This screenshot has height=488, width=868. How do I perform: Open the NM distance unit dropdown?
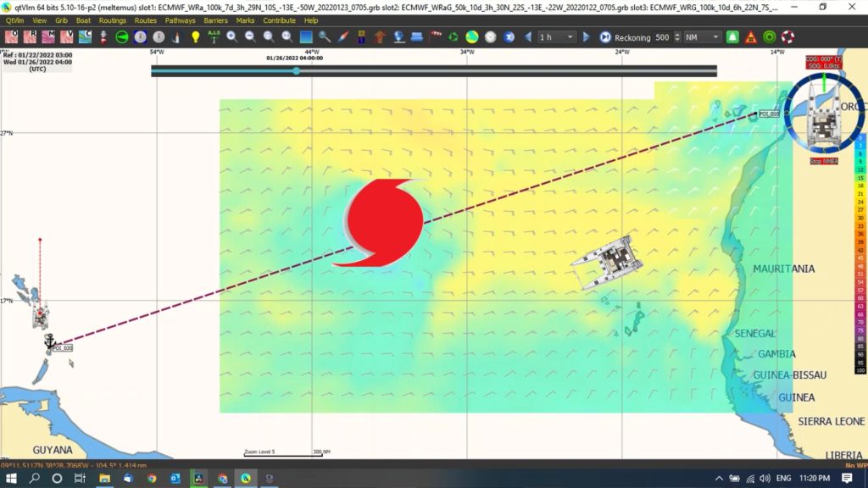point(703,37)
